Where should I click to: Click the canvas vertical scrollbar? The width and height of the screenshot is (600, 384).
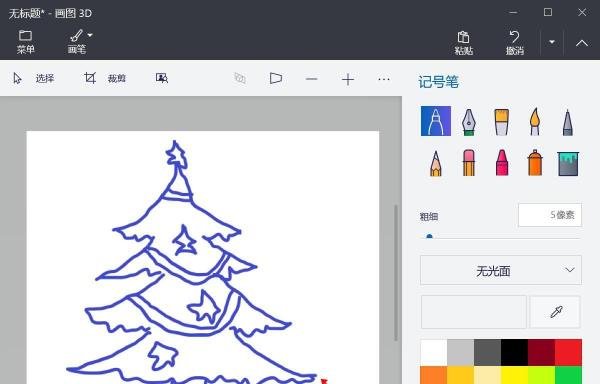(x=396, y=273)
